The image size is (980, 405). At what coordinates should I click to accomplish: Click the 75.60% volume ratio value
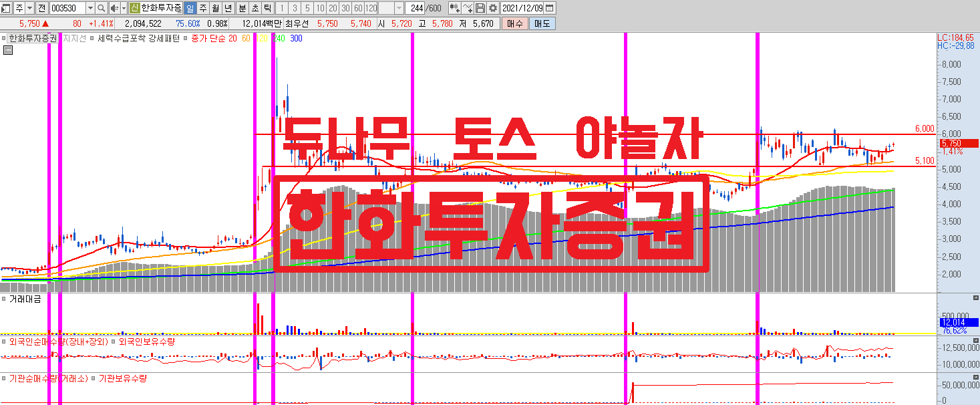(x=188, y=23)
